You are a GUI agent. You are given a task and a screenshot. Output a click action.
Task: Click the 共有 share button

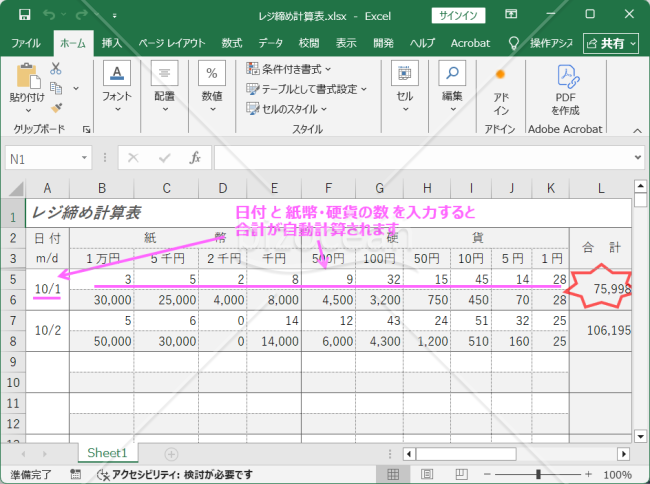(x=611, y=43)
